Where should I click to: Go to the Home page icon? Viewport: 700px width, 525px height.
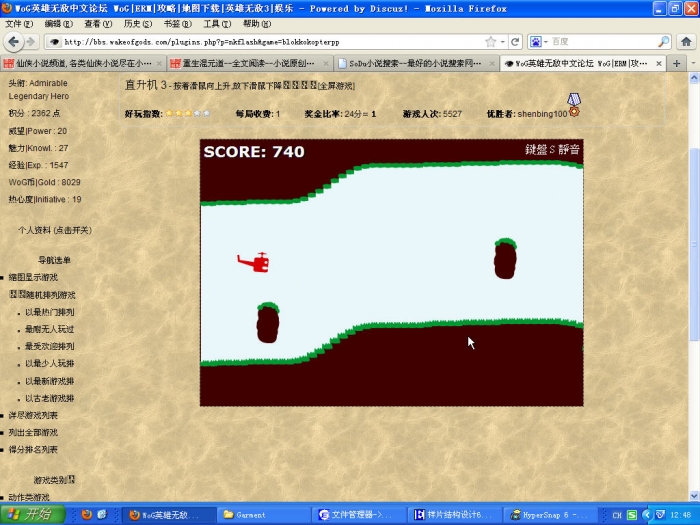click(686, 42)
